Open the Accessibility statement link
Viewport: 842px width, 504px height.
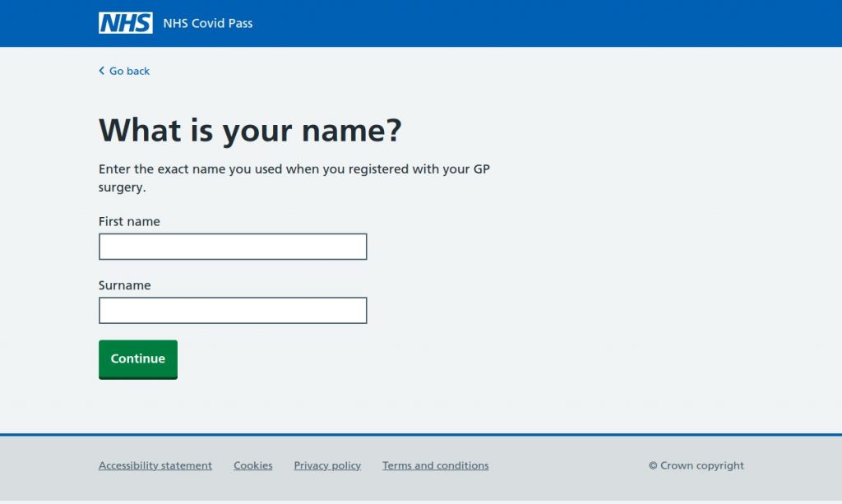tap(155, 465)
